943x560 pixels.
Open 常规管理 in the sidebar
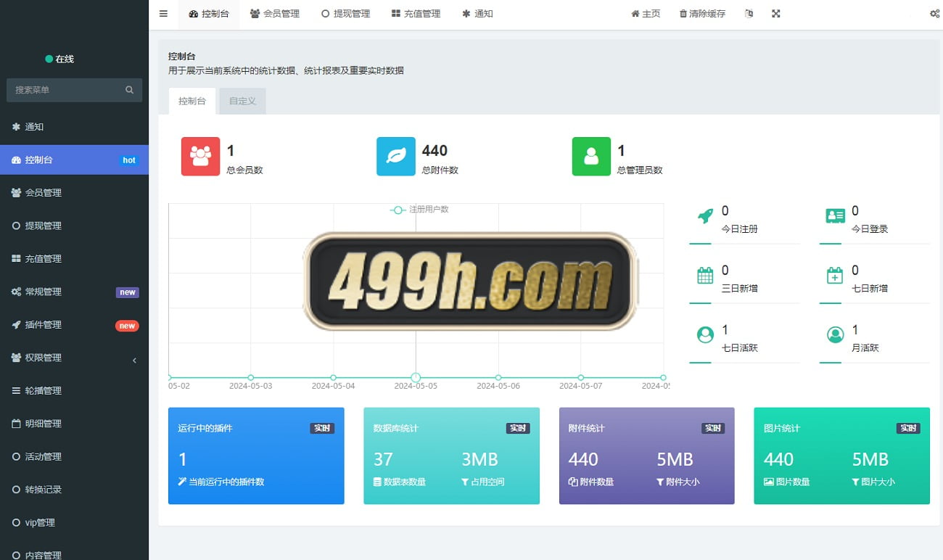[x=74, y=292]
